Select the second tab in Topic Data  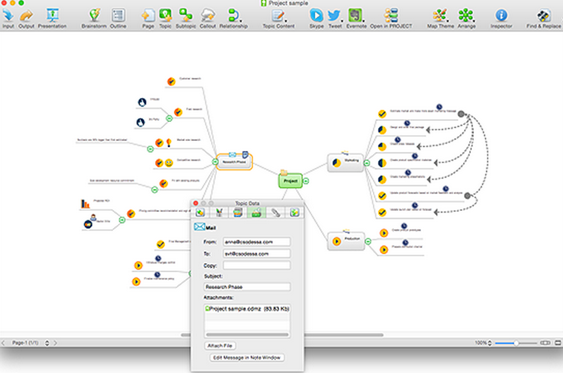219,213
